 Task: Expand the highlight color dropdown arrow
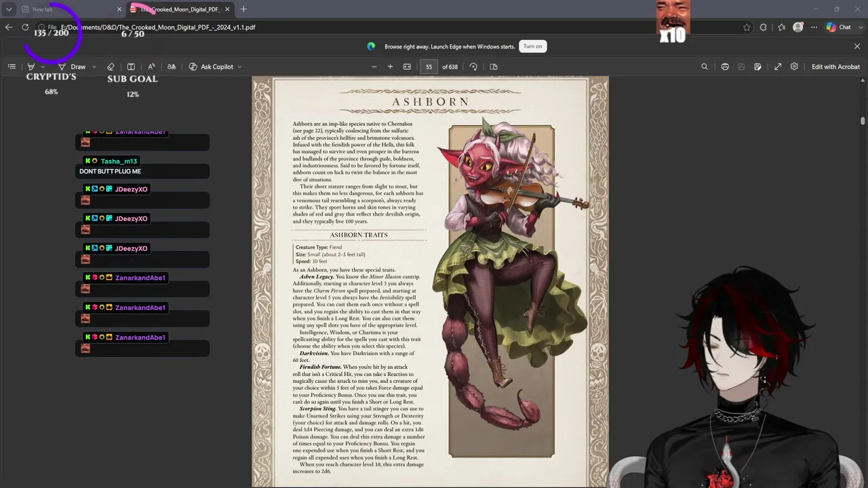43,66
